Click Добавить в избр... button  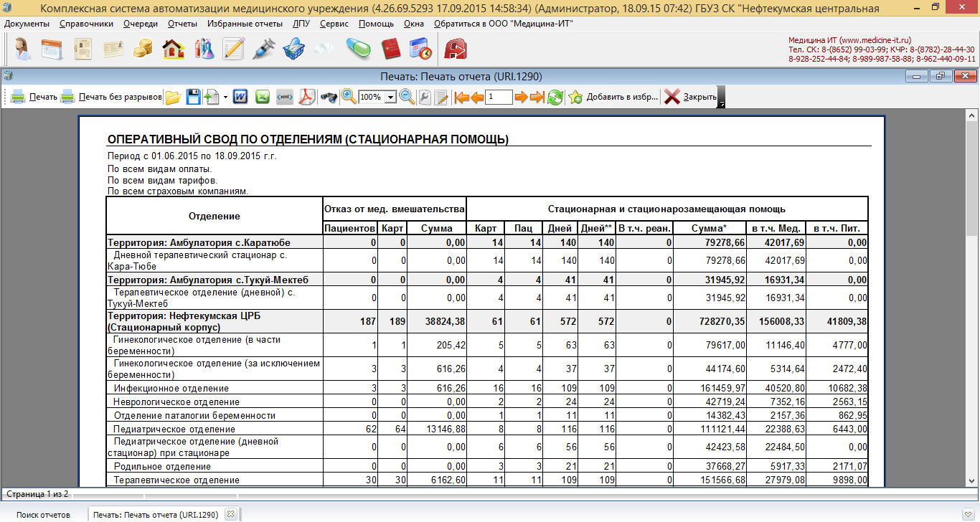click(613, 97)
